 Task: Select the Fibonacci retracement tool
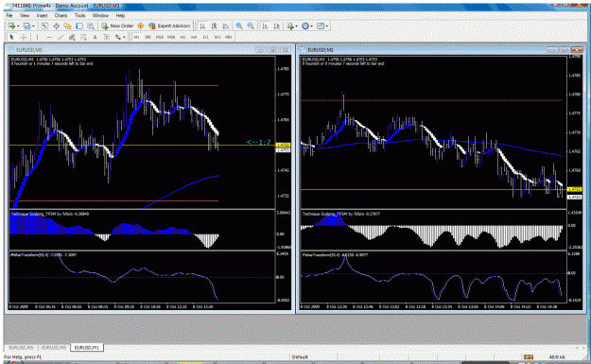click(x=83, y=37)
